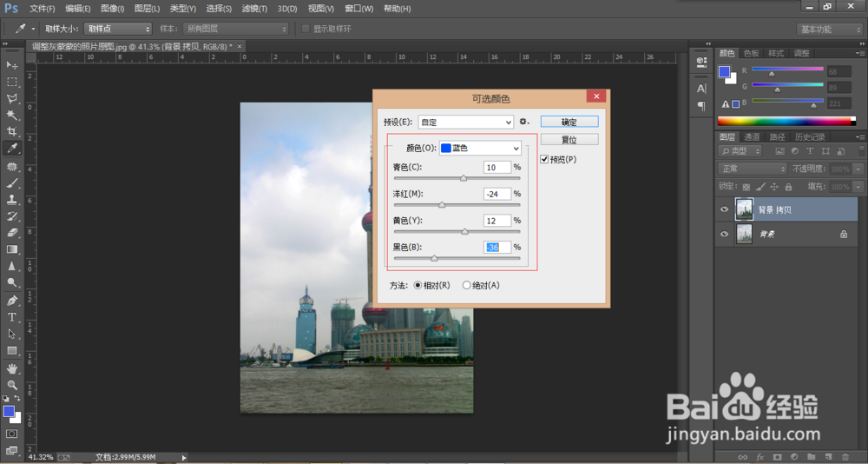Open the 正常 blend mode dropdown

point(752,169)
